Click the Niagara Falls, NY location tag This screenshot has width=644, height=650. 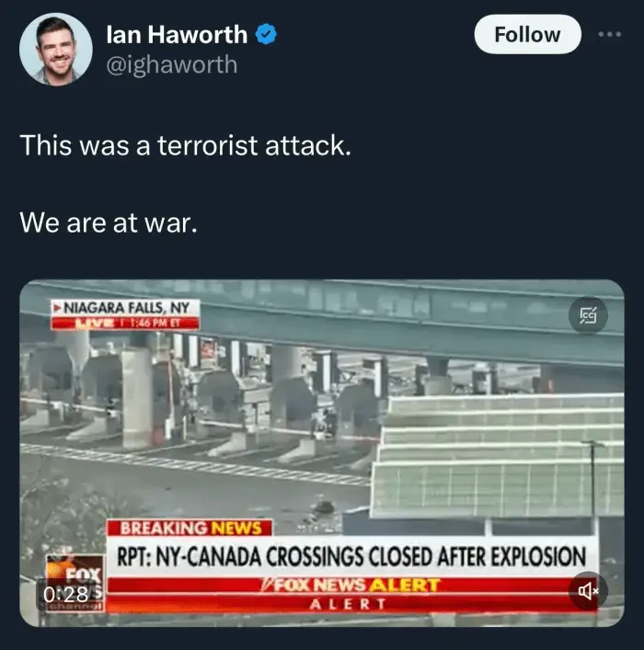[125, 308]
